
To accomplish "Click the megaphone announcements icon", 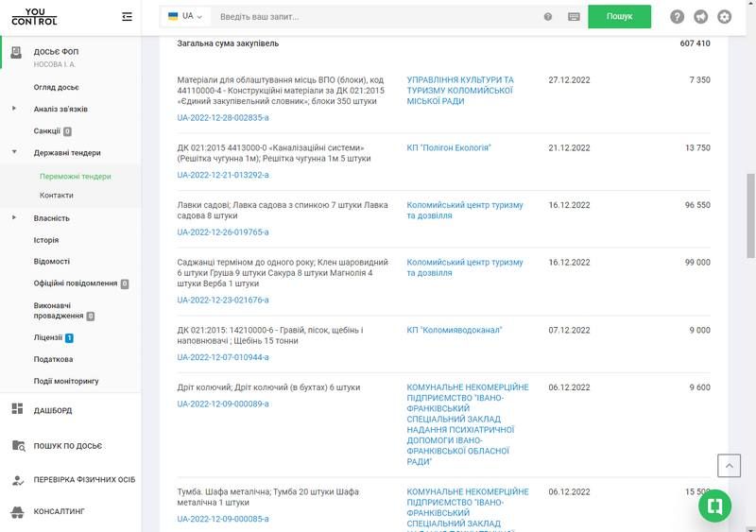I will [700, 17].
